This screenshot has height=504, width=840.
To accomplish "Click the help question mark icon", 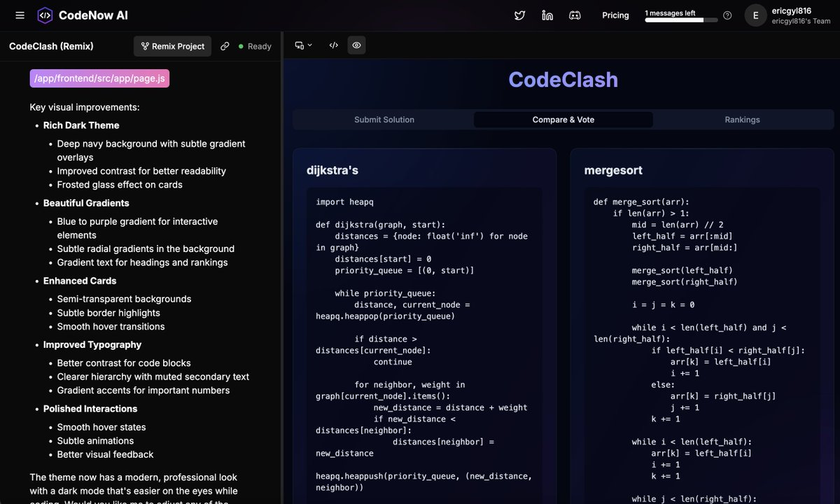I will [727, 15].
